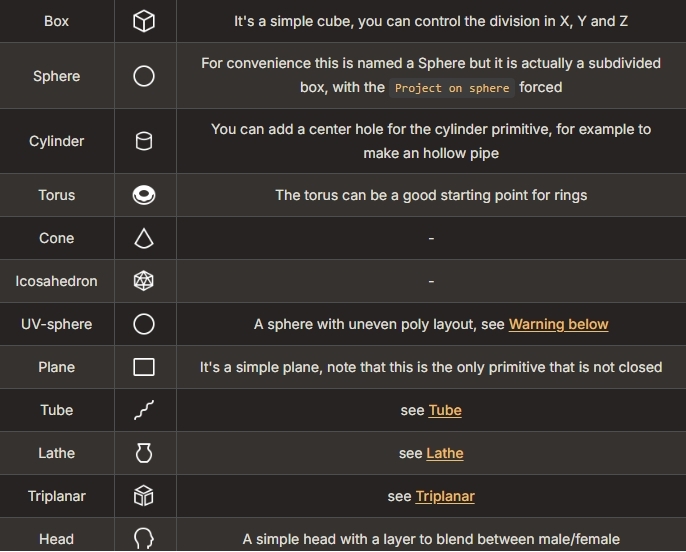
Task: Click the Project on sphere code label
Action: coord(452,88)
